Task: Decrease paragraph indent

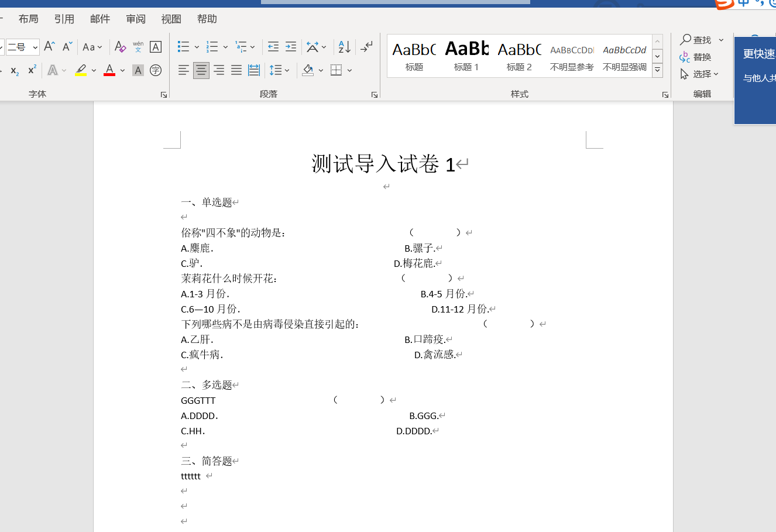Action: tap(273, 47)
